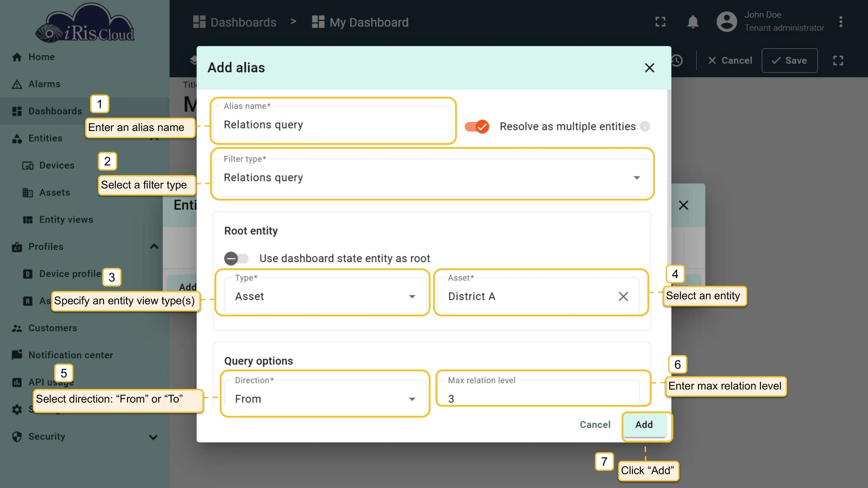Close the Add alias dialog
The width and height of the screenshot is (868, 488).
click(x=649, y=68)
